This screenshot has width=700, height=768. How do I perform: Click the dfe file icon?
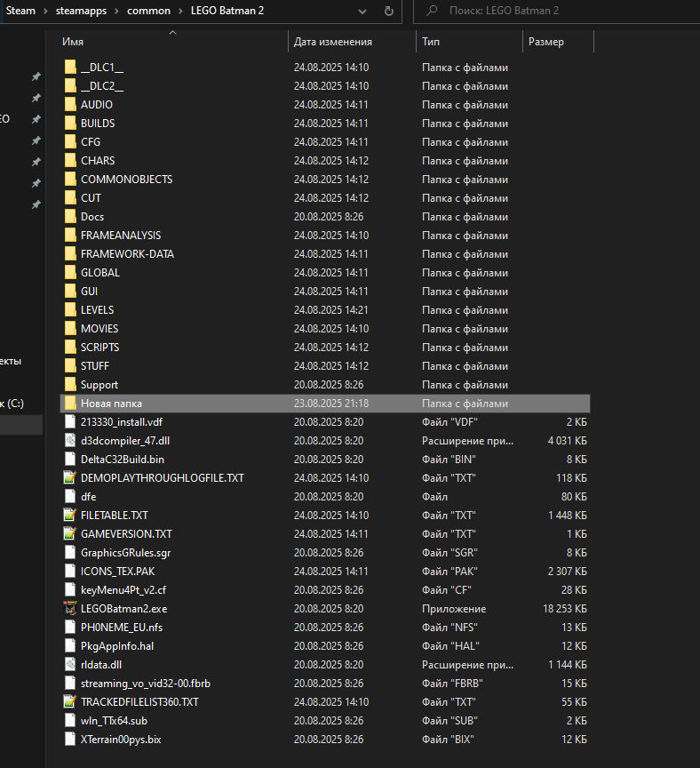click(x=70, y=497)
